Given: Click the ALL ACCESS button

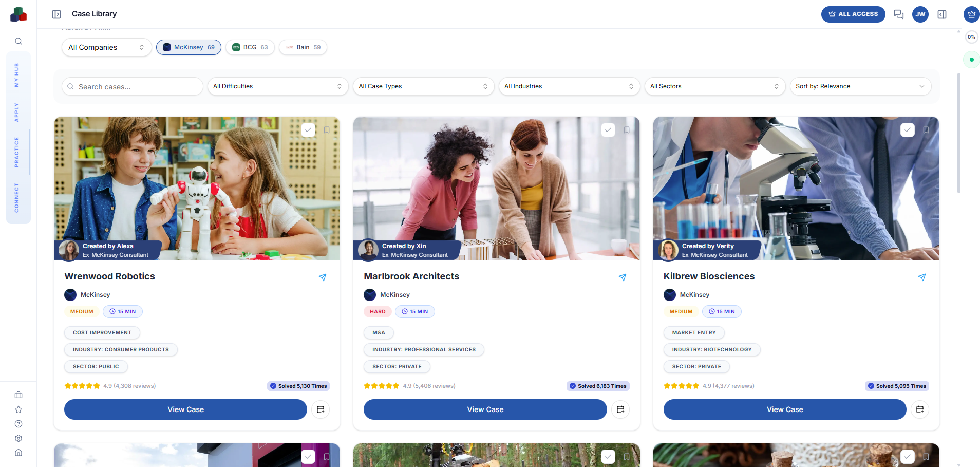Looking at the screenshot, I should pyautogui.click(x=853, y=14).
